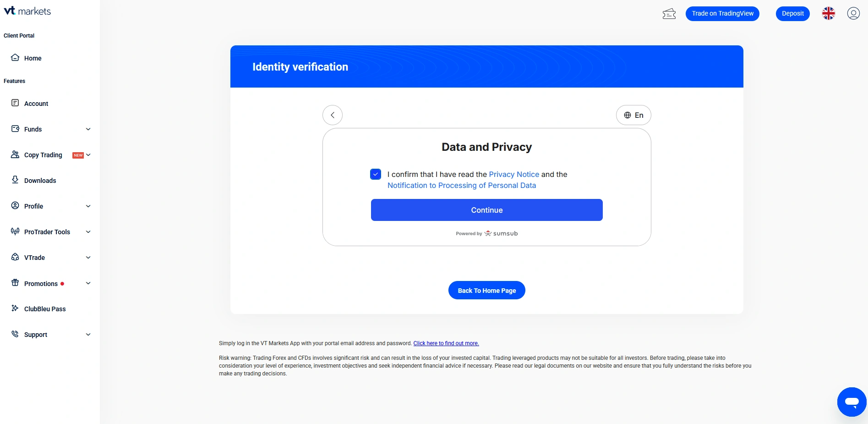Screen dimensions: 868x424
Task: Expand the ProTrader Tools chevron
Action: [88, 232]
